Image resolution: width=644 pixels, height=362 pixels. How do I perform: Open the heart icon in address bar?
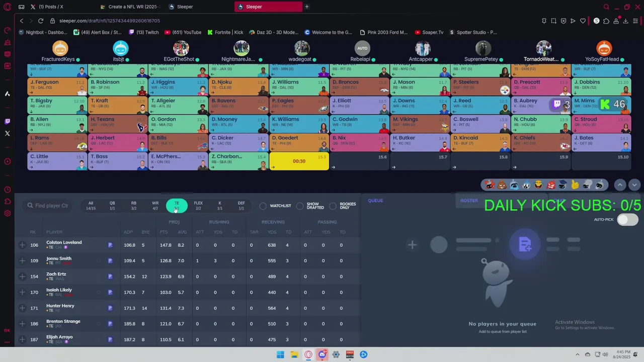click(x=583, y=21)
